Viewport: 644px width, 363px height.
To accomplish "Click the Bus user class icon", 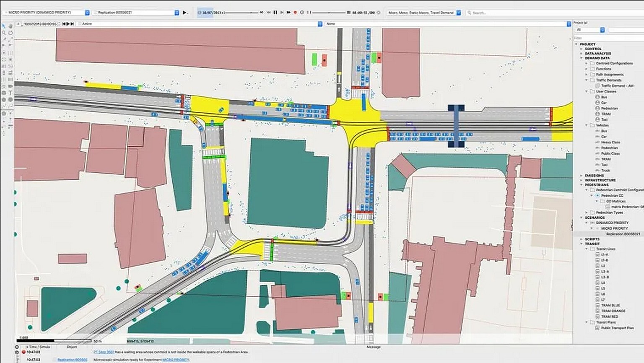I will [597, 97].
